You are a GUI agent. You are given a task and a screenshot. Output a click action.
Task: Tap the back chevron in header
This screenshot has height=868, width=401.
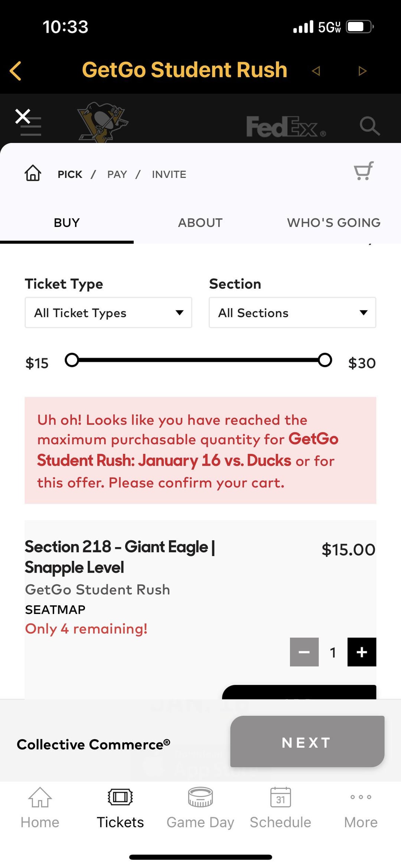[x=16, y=71]
